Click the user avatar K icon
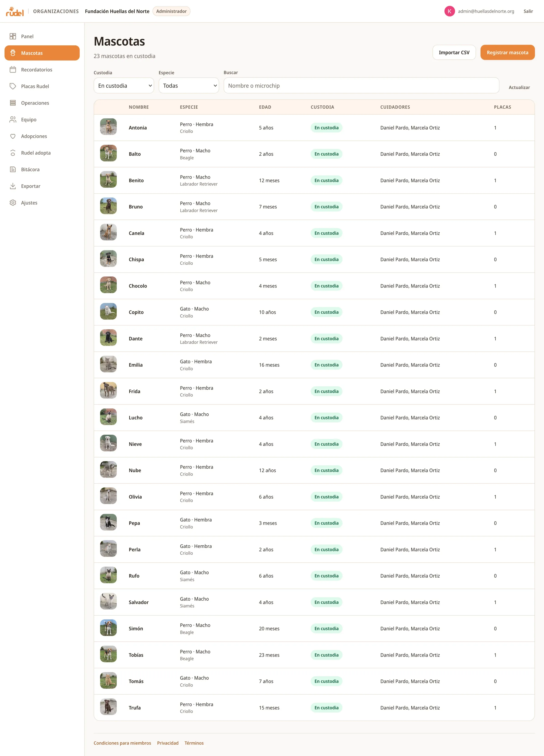 (449, 11)
